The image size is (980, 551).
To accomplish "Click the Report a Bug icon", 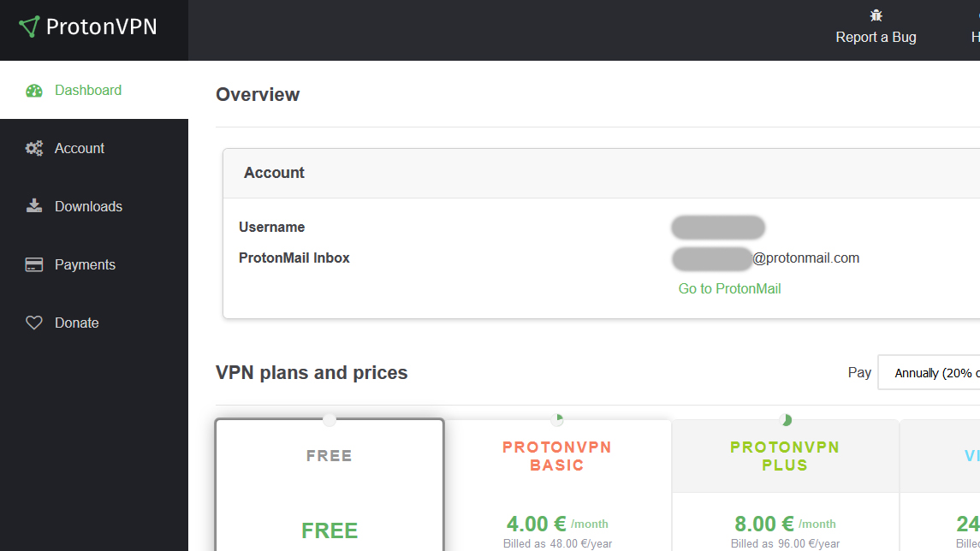I will click(x=876, y=15).
